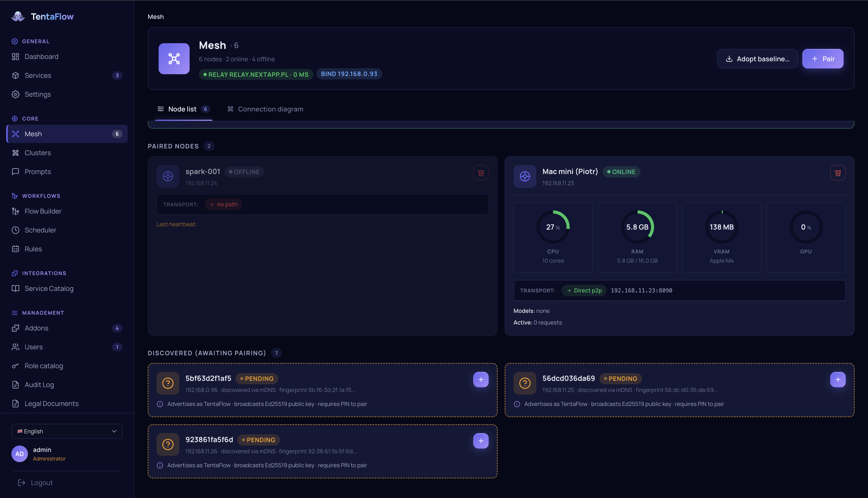Click the question mark icon for 5bf63d2f1af5

[168, 383]
